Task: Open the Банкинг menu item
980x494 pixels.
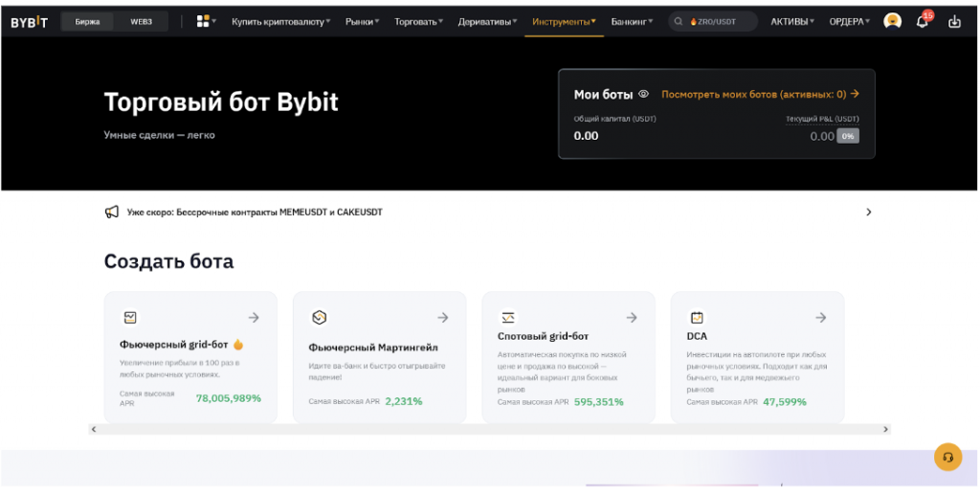Action: coord(632,21)
